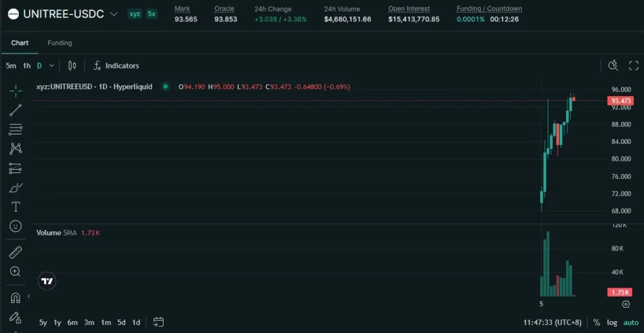Click the xyz:UNITREEUSD chart title
The height and width of the screenshot is (333, 644).
tap(94, 87)
